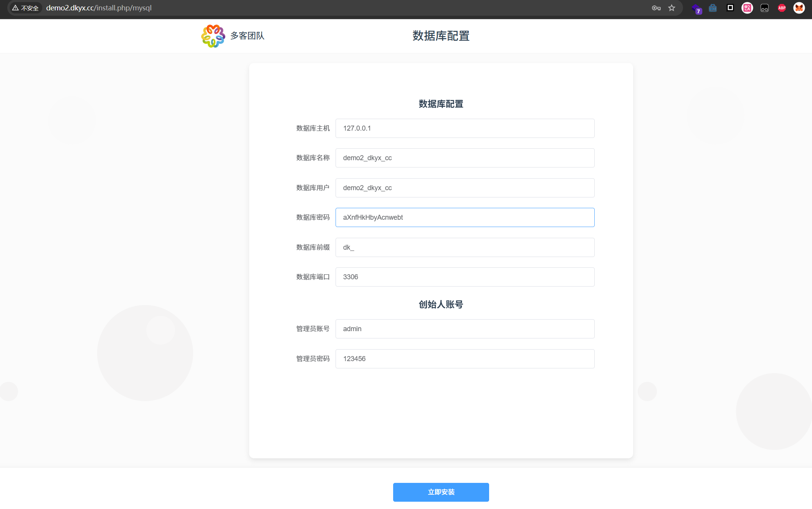
Task: Open the browser password manager key icon
Action: click(x=656, y=8)
